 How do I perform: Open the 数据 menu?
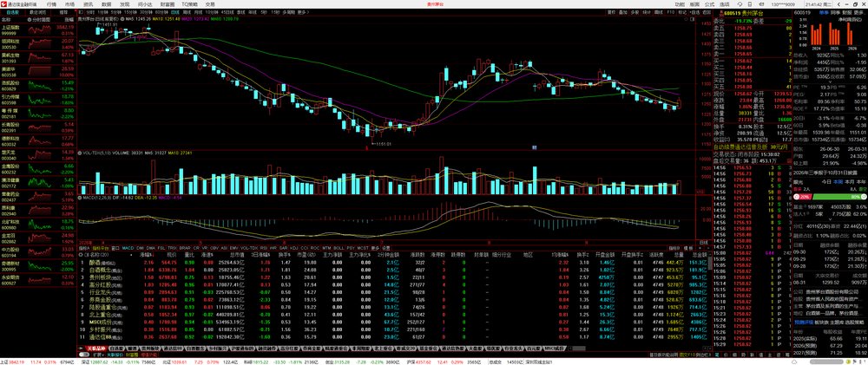(106, 3)
